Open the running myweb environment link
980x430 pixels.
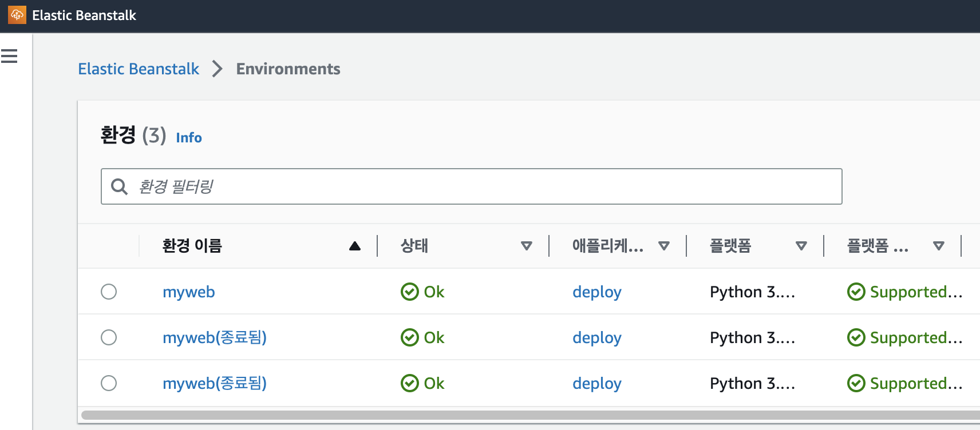tap(189, 292)
